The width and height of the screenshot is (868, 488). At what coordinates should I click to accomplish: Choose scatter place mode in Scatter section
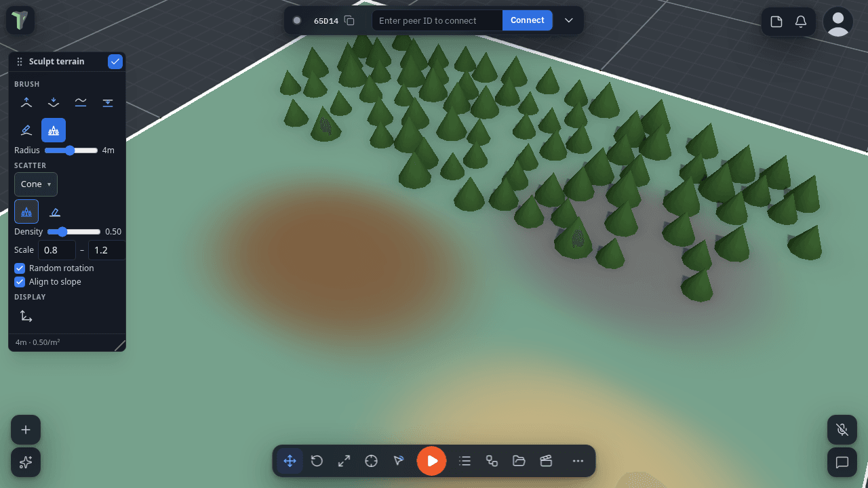(x=26, y=211)
